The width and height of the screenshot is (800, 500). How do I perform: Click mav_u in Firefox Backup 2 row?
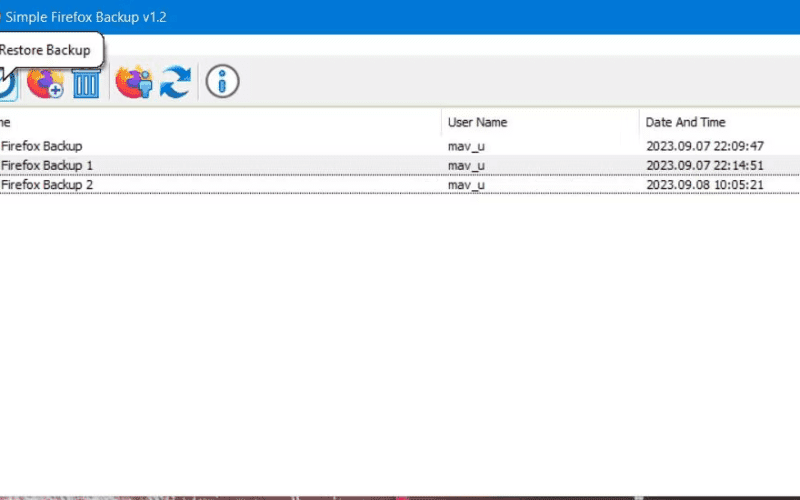466,185
